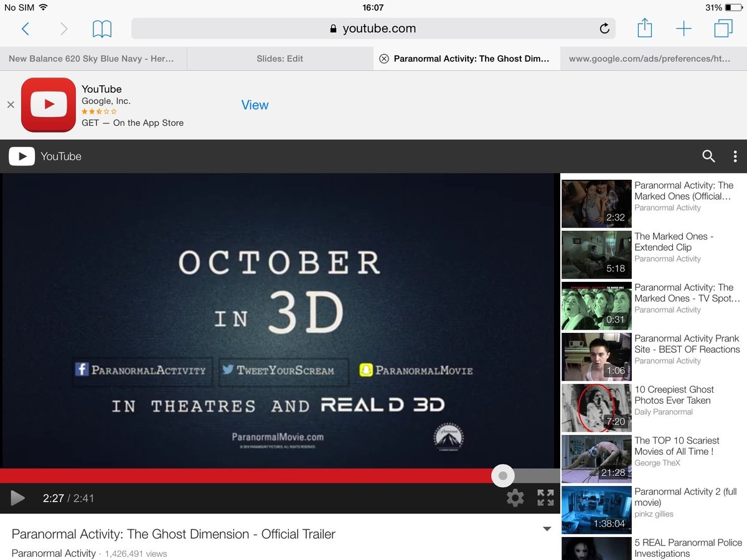Open Paranormal Activity Prank Site video title
The height and width of the screenshot is (560, 747).
(x=687, y=343)
